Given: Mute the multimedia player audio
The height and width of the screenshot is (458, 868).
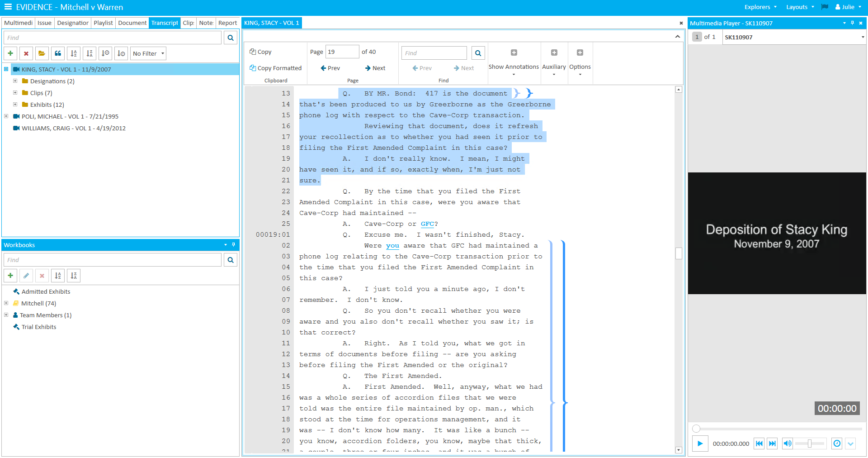Looking at the screenshot, I should pyautogui.click(x=787, y=444).
